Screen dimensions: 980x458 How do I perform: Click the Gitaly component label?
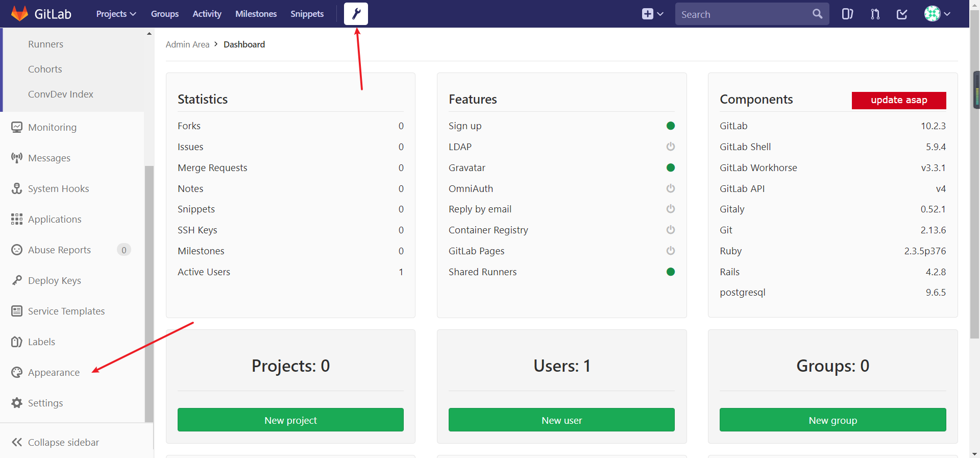[732, 209]
